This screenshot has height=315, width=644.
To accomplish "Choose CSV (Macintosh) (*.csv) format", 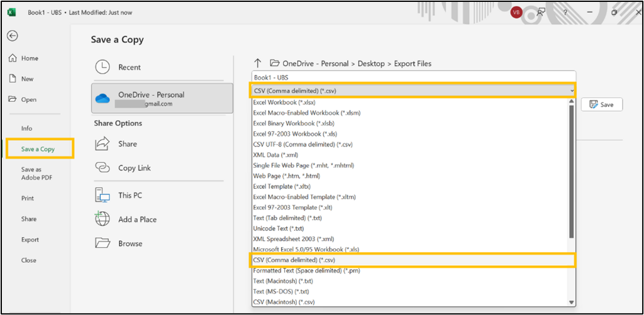I will point(410,302).
